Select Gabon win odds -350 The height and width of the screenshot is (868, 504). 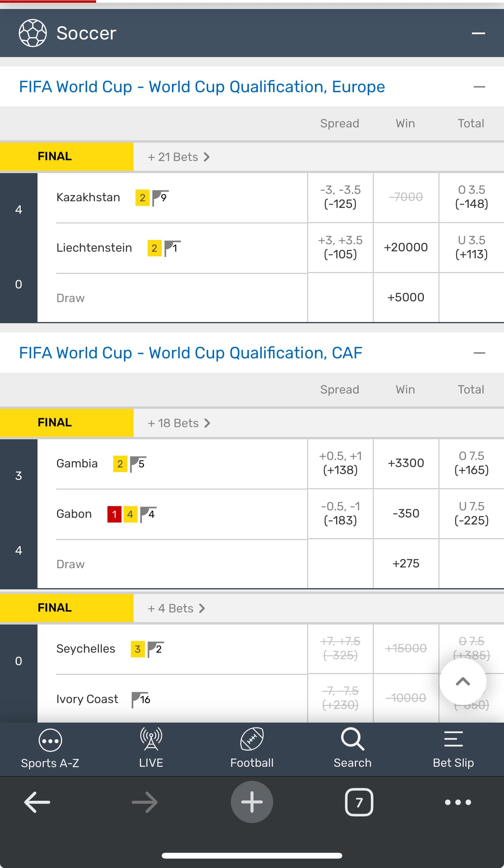pyautogui.click(x=406, y=514)
